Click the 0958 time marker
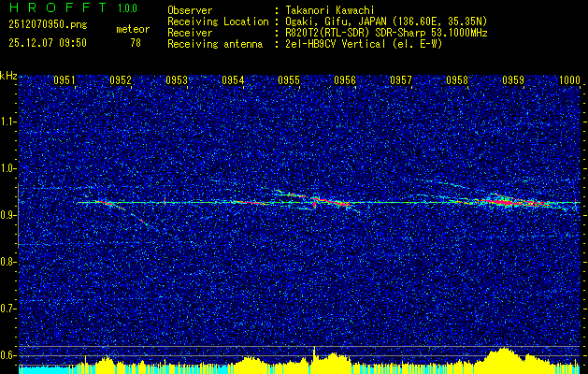The image size is (588, 374). (x=457, y=80)
